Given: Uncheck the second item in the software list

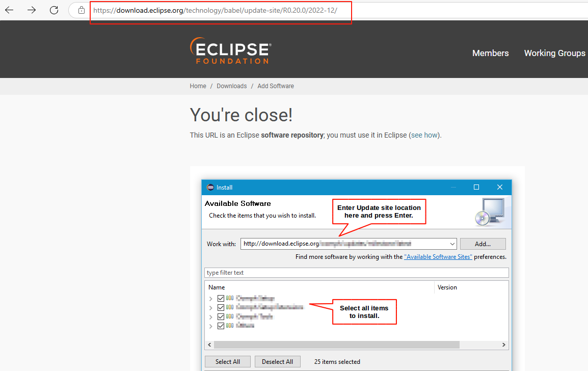Looking at the screenshot, I should point(221,307).
